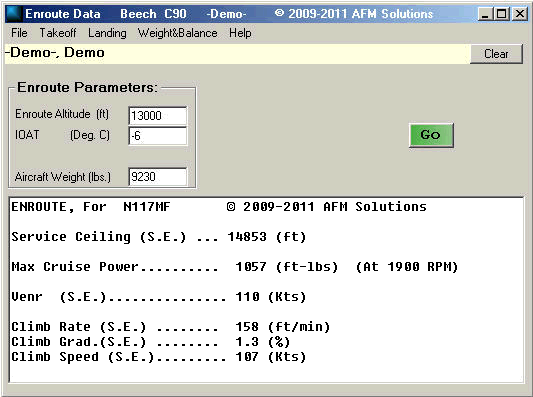533x397 pixels.
Task: Click the application icon in title bar
Action: click(13, 14)
